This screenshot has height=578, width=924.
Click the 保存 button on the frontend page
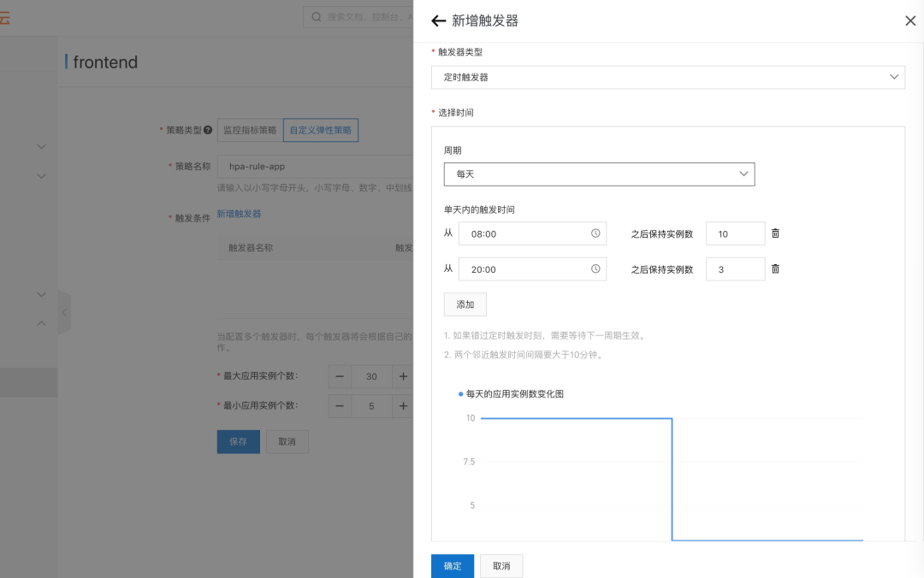point(238,442)
